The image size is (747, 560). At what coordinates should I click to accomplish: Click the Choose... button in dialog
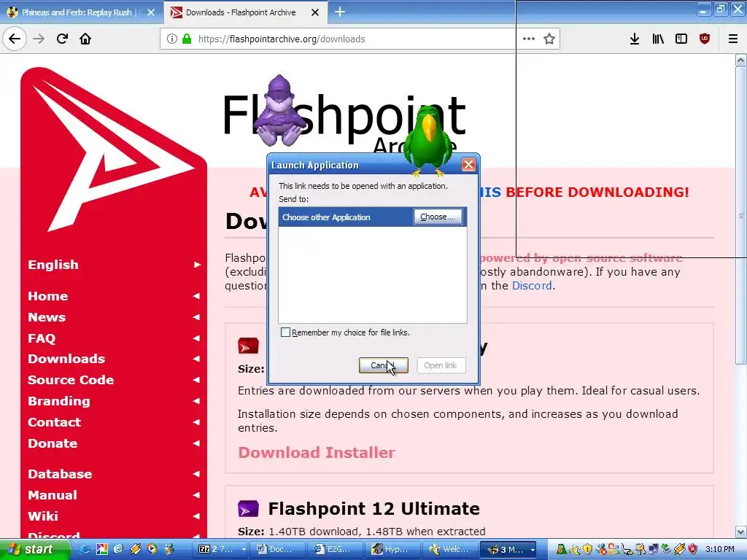(438, 217)
